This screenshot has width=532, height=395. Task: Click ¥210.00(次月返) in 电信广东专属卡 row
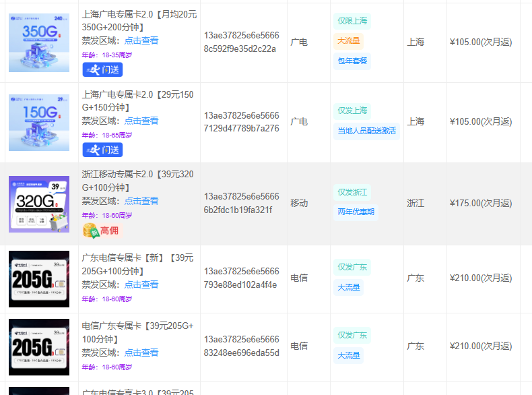[x=481, y=346]
